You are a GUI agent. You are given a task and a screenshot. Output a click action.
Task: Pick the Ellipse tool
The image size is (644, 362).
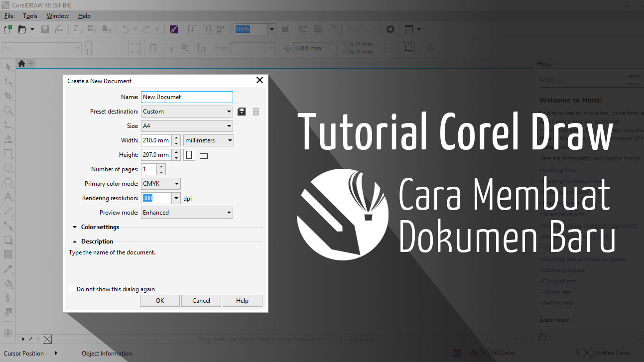pyautogui.click(x=8, y=168)
